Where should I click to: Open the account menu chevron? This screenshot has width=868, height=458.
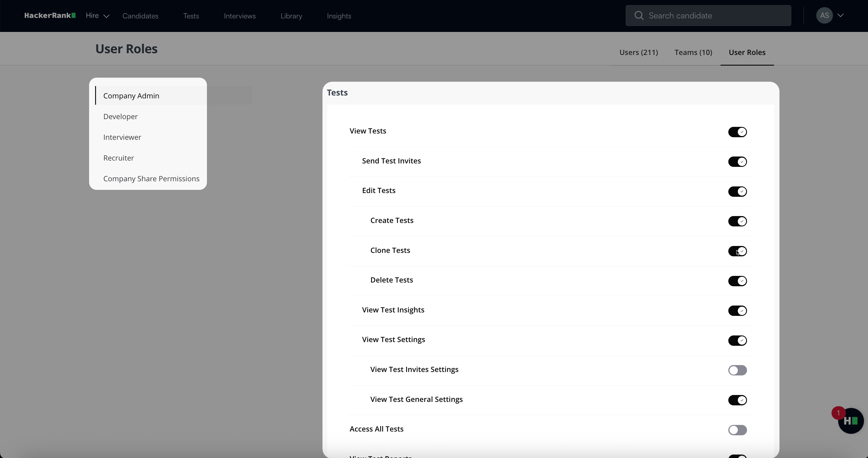point(841,16)
